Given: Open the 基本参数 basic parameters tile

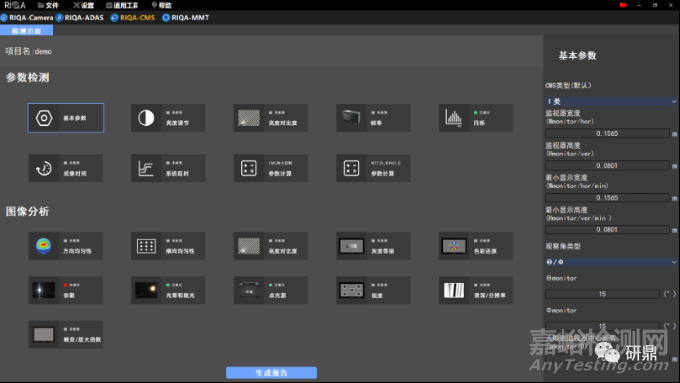Looking at the screenshot, I should pyautogui.click(x=66, y=118).
